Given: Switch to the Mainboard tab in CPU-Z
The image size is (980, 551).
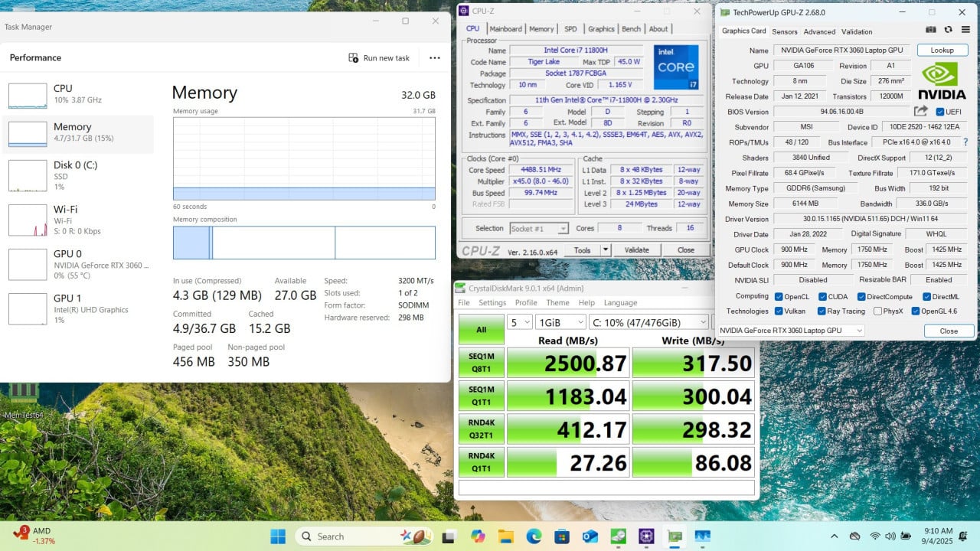Looking at the screenshot, I should point(506,29).
